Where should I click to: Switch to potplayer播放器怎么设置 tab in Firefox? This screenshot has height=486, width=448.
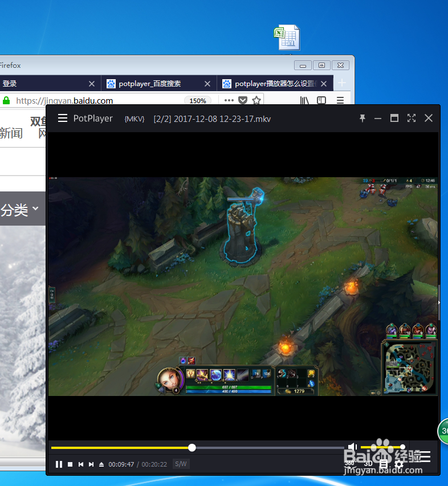click(275, 83)
